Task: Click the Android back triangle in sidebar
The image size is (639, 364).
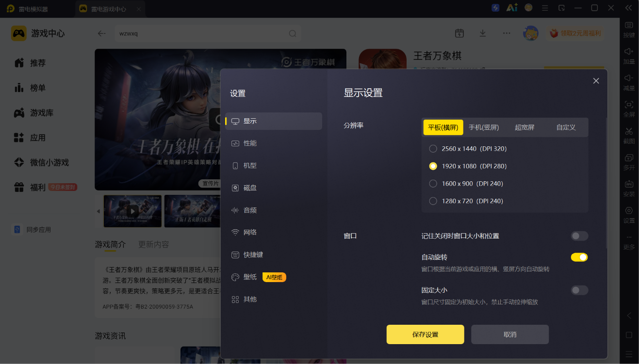Action: (629, 316)
